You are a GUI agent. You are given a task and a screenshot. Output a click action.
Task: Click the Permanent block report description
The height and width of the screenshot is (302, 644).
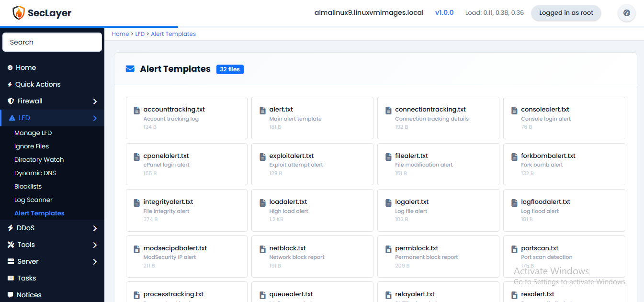click(427, 257)
